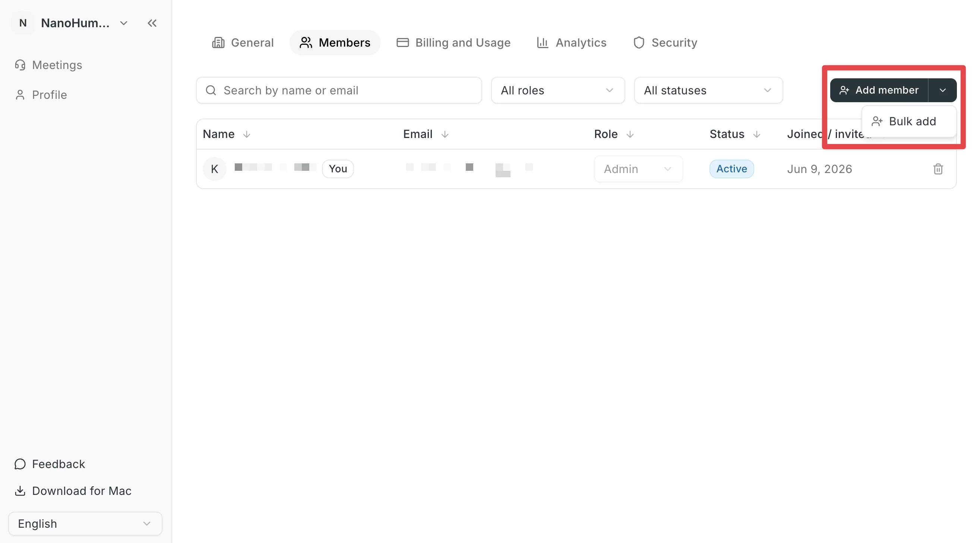Click the Jun 9, 2026 join date
Screen dimensions: 980x543
[819, 169]
